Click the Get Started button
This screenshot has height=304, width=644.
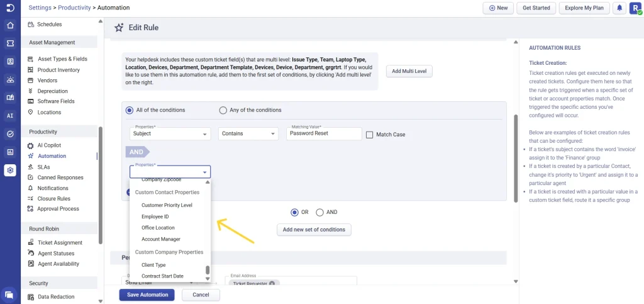[x=536, y=8]
